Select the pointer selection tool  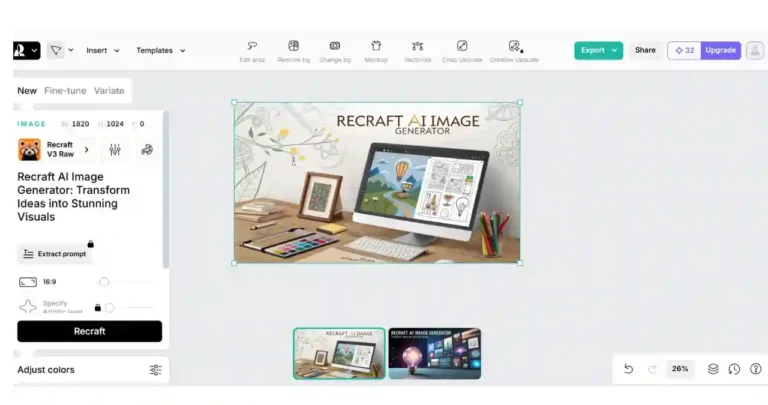point(56,50)
